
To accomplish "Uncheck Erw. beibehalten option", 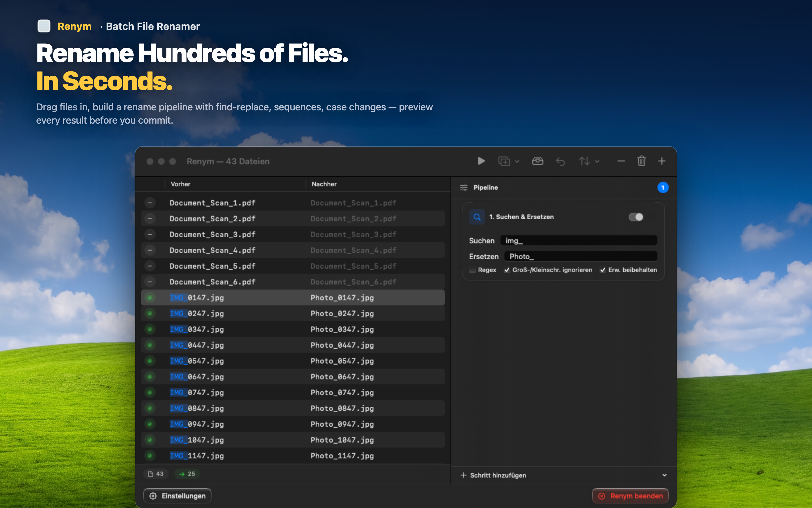I will pos(603,270).
